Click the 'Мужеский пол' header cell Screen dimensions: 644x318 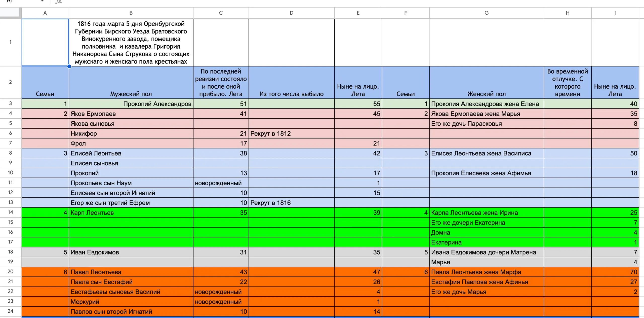pyautogui.click(x=131, y=82)
